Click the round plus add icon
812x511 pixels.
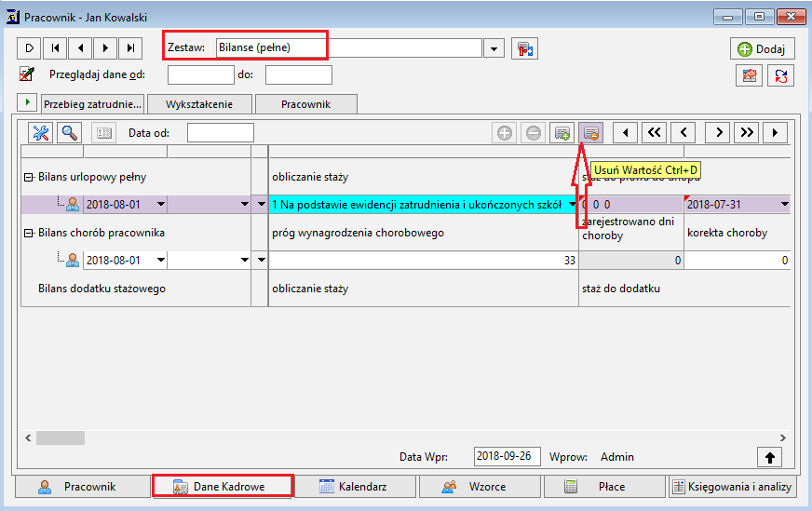(x=505, y=133)
